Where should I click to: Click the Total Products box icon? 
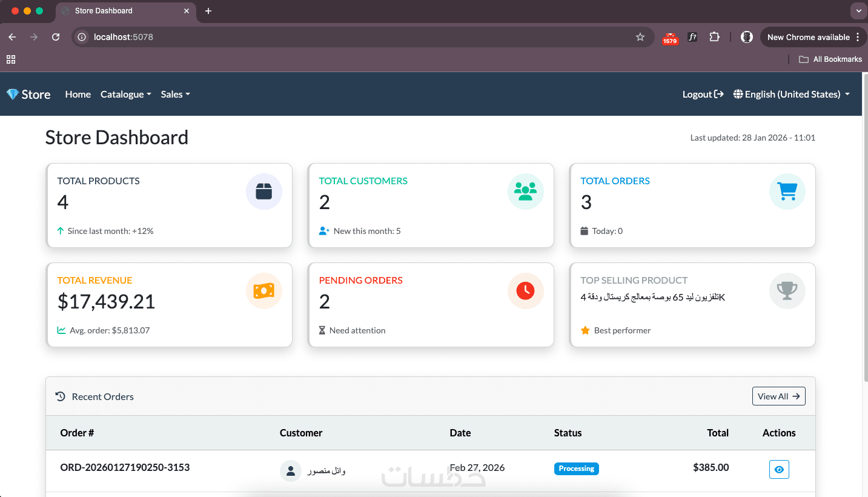(264, 192)
